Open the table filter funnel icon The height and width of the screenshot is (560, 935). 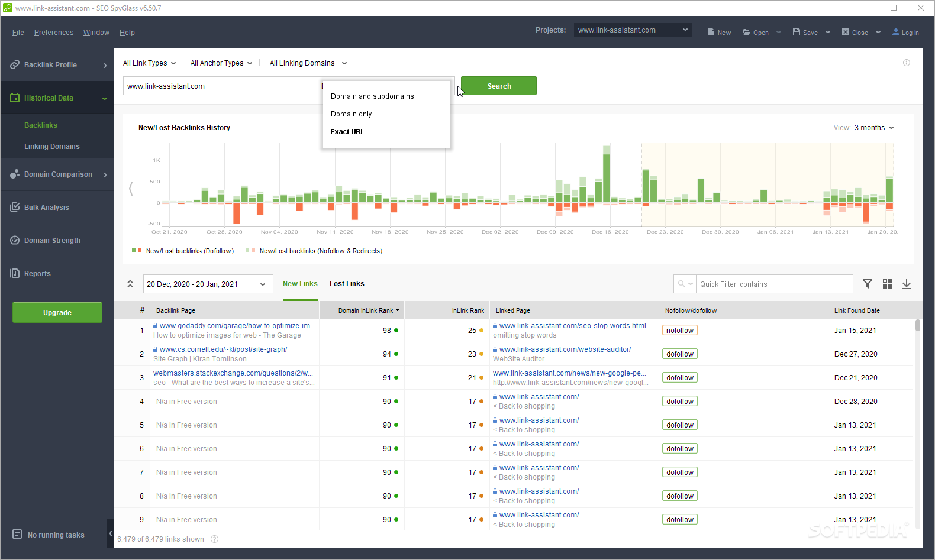[x=868, y=284]
